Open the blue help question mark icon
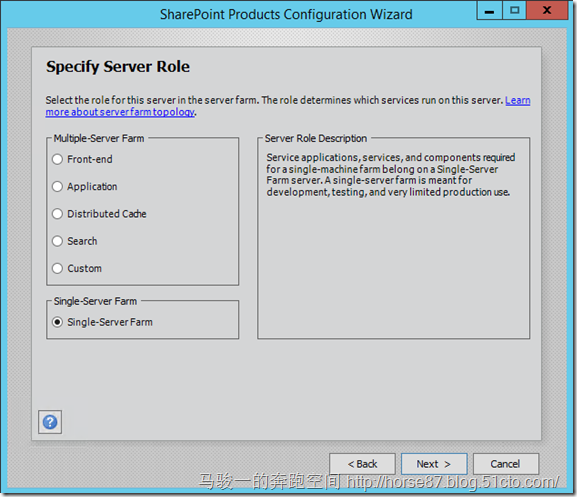 (x=50, y=422)
